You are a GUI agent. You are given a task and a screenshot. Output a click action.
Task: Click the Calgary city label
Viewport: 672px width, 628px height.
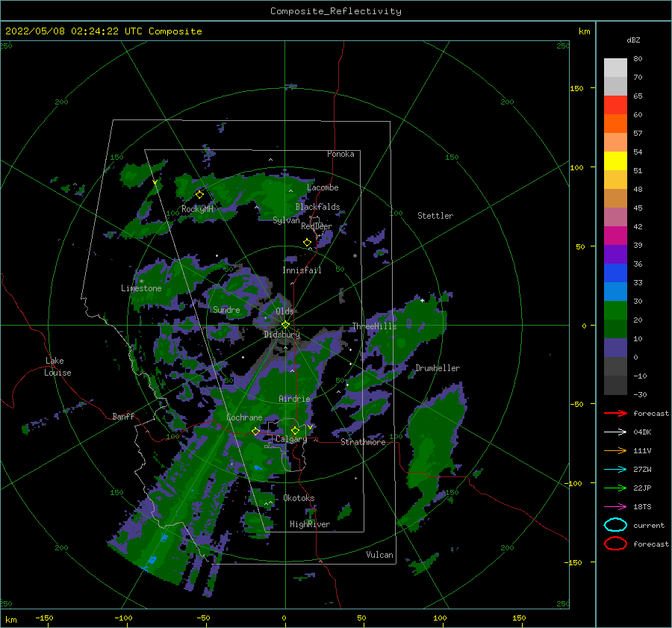pyautogui.click(x=291, y=439)
